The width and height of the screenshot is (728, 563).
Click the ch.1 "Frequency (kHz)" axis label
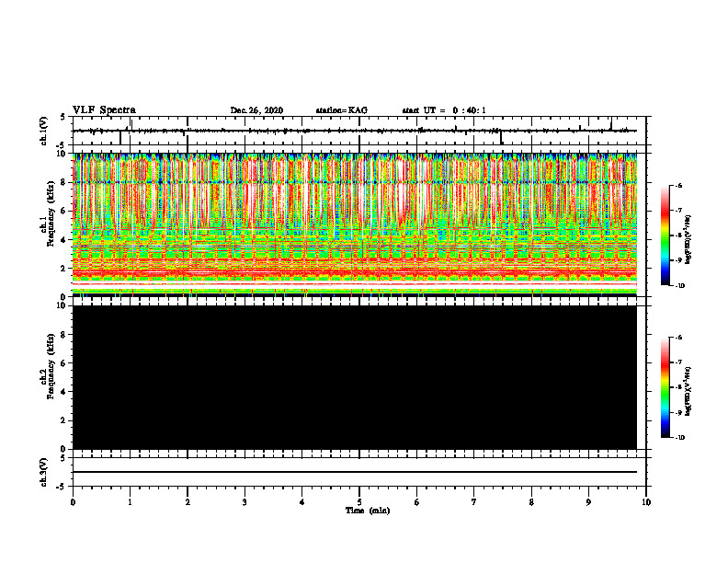[51, 213]
